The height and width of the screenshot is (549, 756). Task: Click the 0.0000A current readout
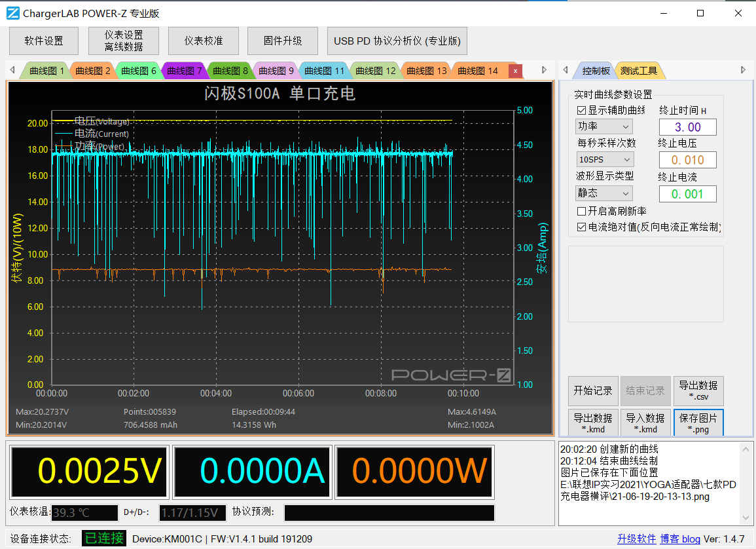[x=252, y=471]
